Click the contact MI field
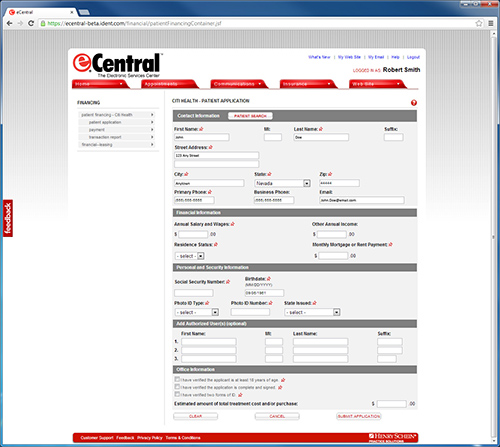 (273, 137)
